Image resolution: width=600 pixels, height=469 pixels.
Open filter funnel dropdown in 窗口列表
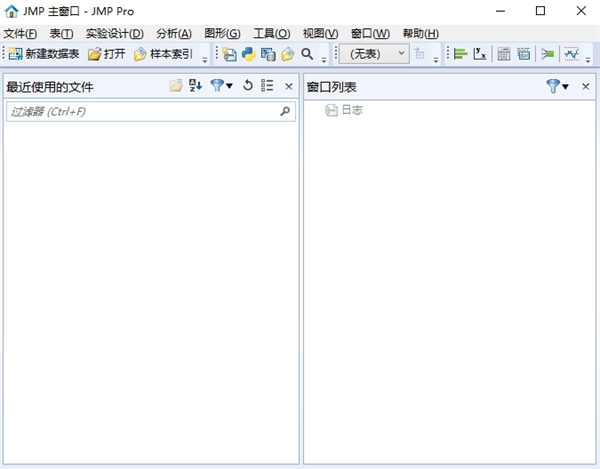click(558, 86)
